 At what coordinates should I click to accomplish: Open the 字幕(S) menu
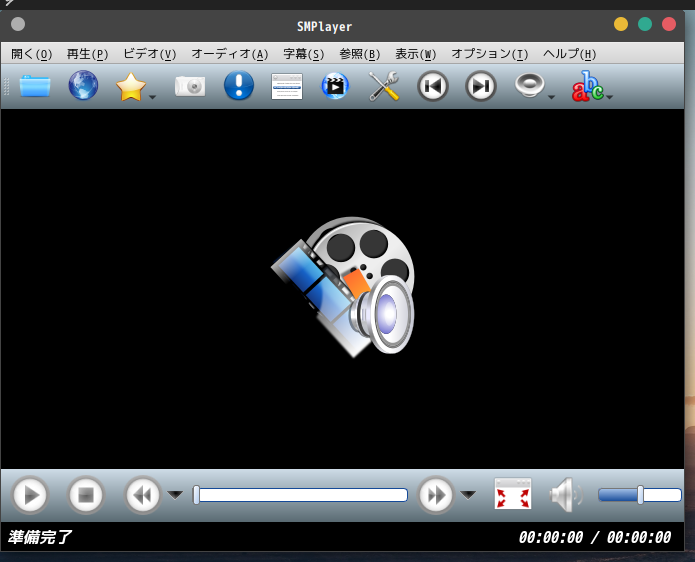[304, 54]
